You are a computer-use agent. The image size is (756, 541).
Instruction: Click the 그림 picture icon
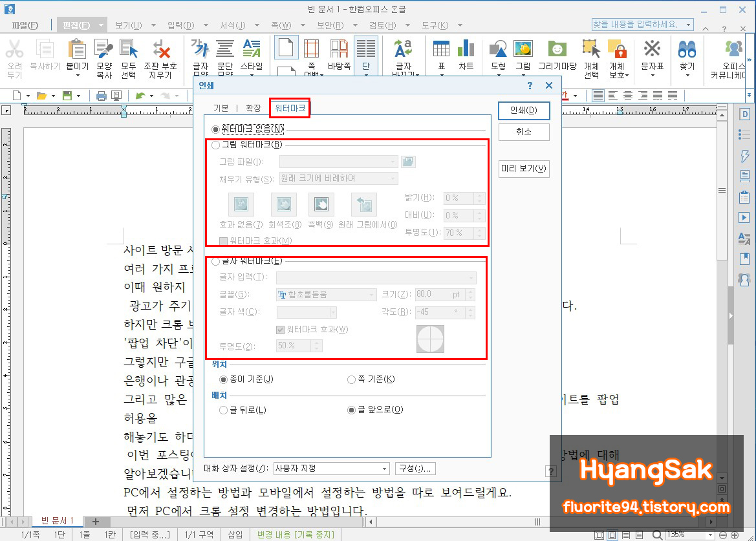(523, 49)
